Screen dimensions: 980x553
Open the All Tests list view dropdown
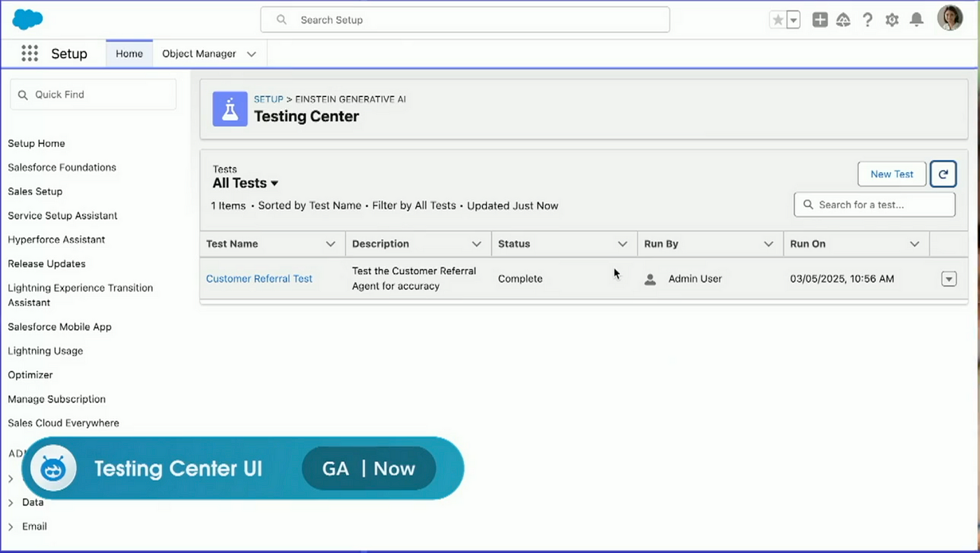click(x=246, y=183)
